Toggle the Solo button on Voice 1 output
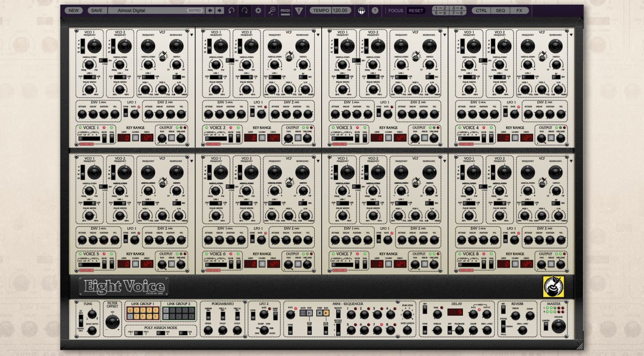The width and height of the screenshot is (644, 356). click(171, 137)
